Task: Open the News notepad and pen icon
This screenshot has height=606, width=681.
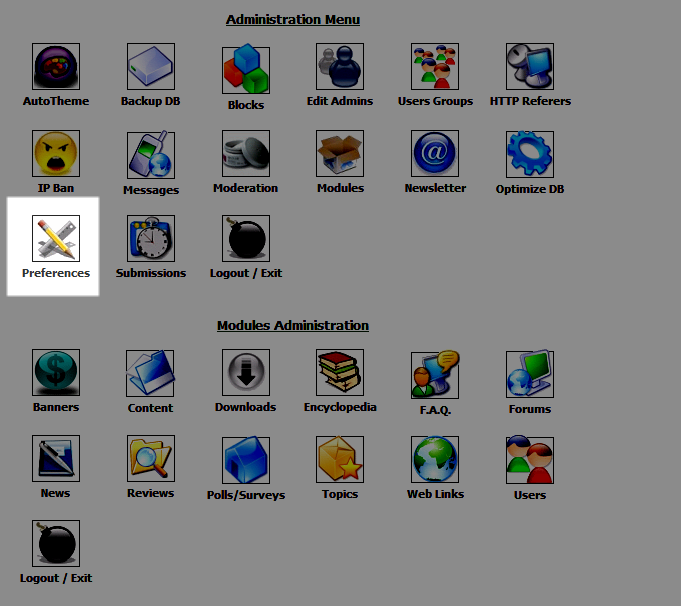Action: pyautogui.click(x=56, y=458)
